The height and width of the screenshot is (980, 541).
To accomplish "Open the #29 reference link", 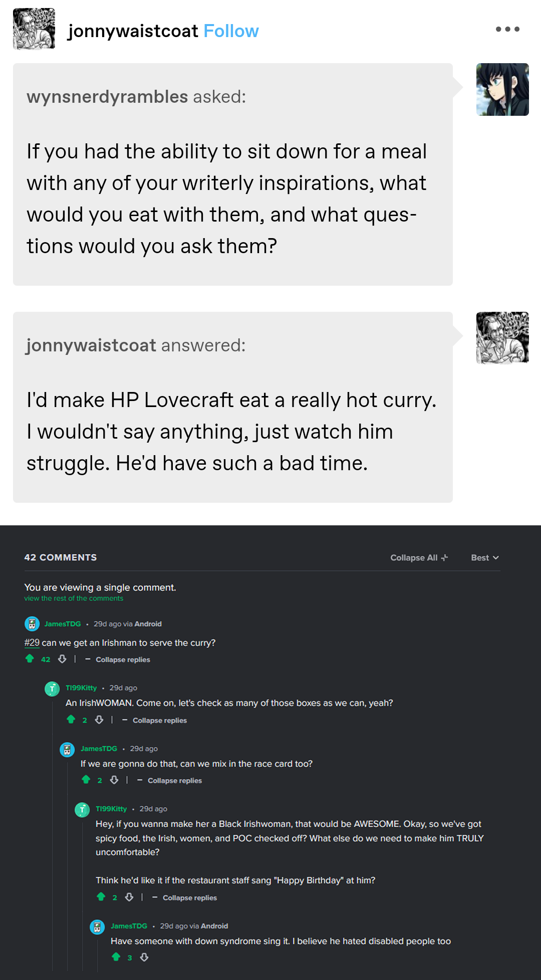I will 32,643.
